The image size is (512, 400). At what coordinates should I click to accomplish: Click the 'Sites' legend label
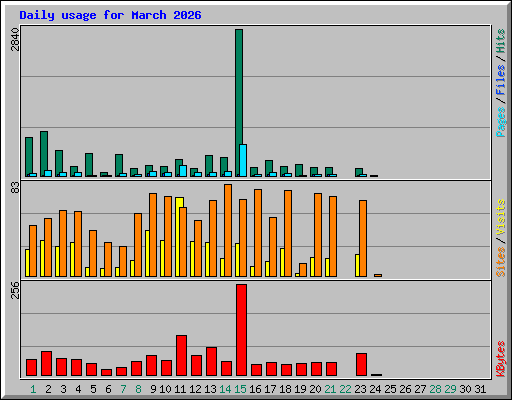coord(500,262)
